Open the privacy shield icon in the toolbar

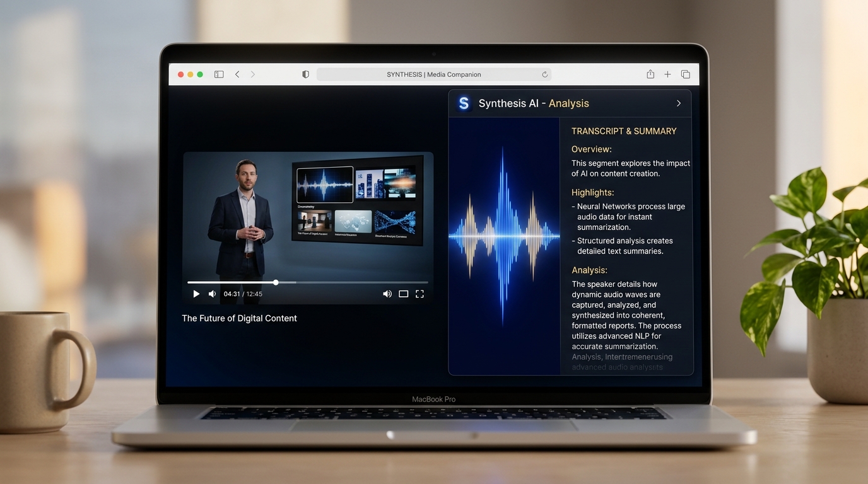pos(305,74)
